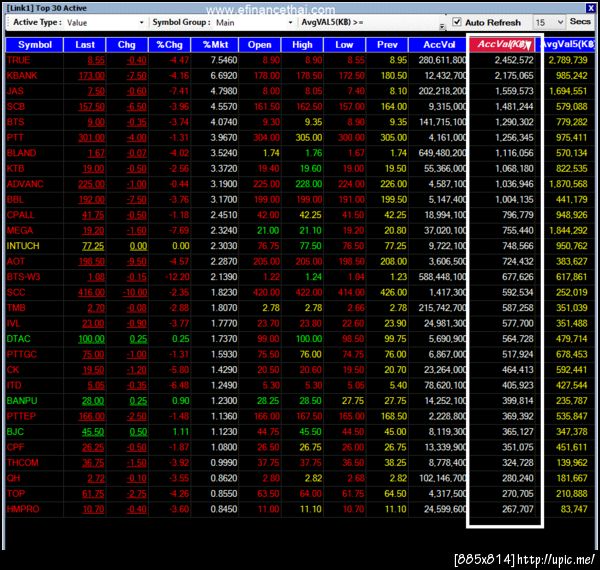Click SCC's change value -10.00

point(135,292)
